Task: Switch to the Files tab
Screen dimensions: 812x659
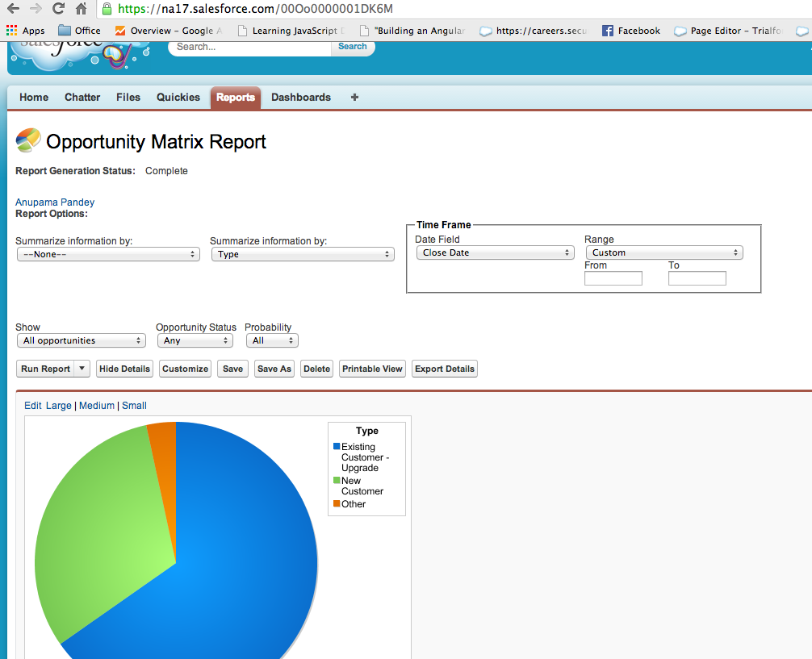Action: [x=128, y=98]
